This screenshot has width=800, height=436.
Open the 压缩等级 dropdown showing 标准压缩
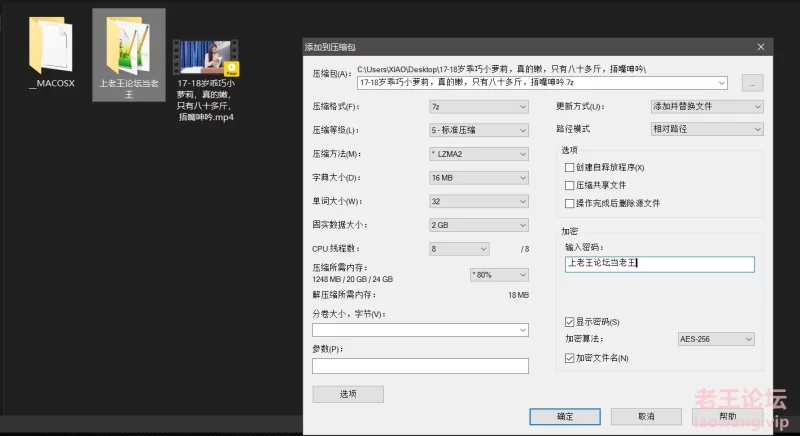[x=479, y=130]
